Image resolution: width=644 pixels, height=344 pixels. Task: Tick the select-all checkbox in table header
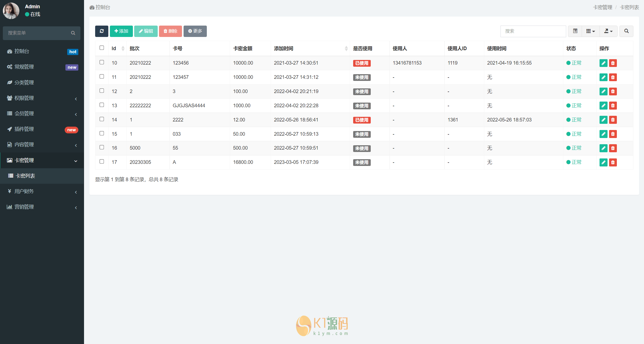(x=102, y=48)
